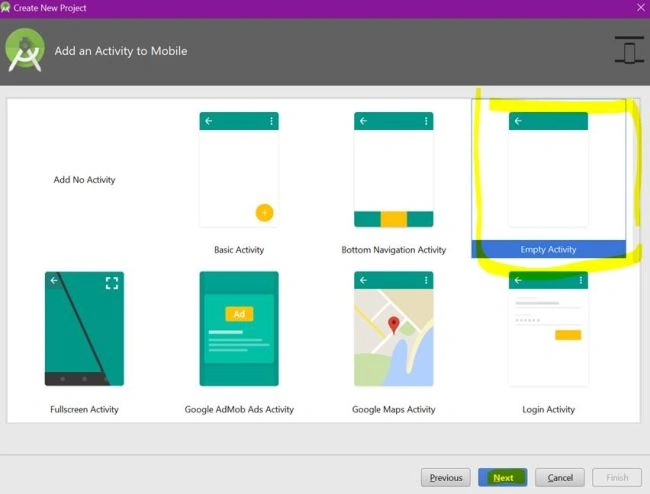Proceed with the Next button
650x494 pixels.
(503, 477)
